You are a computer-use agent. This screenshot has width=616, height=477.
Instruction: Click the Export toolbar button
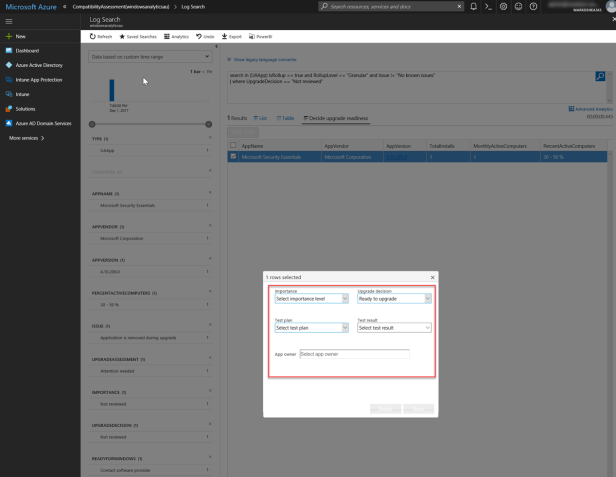click(x=231, y=36)
